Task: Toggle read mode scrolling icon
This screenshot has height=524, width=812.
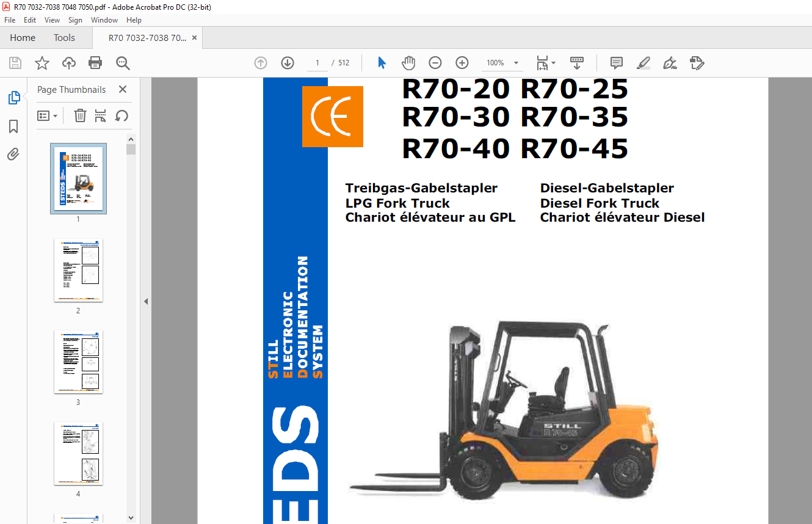Action: 577,63
